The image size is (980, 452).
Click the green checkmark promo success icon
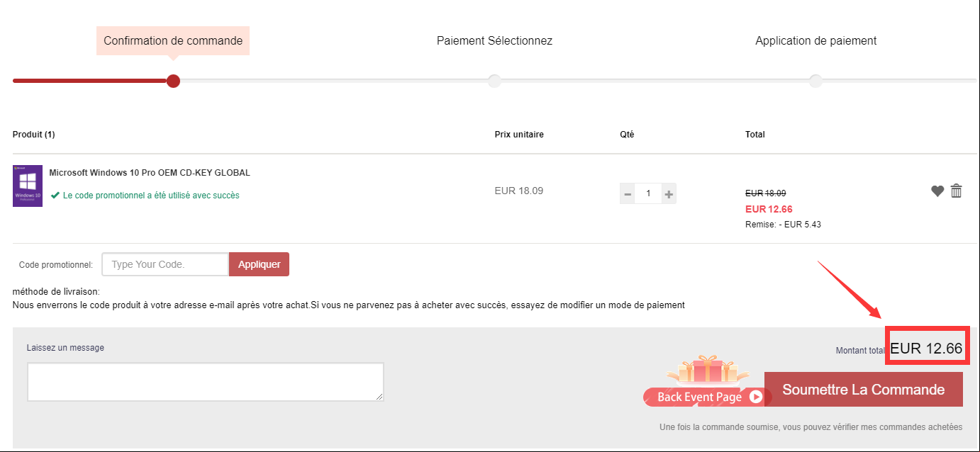[x=55, y=196]
